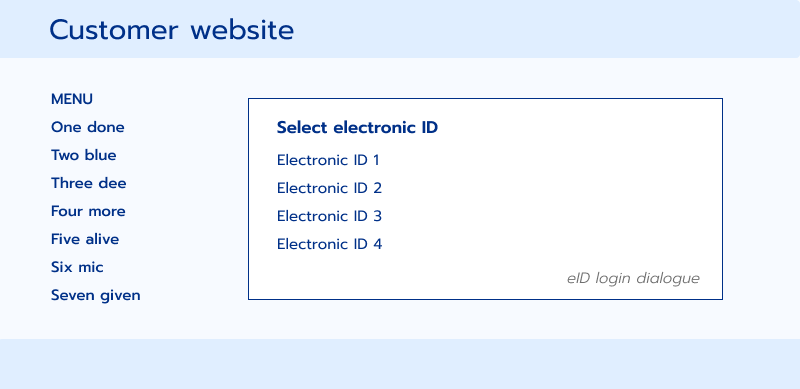
Task: Click the Select electronic ID heading
Action: pyautogui.click(x=357, y=128)
